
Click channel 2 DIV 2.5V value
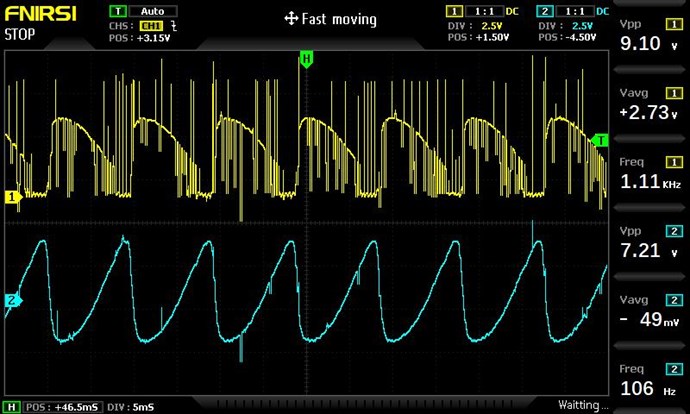point(582,26)
